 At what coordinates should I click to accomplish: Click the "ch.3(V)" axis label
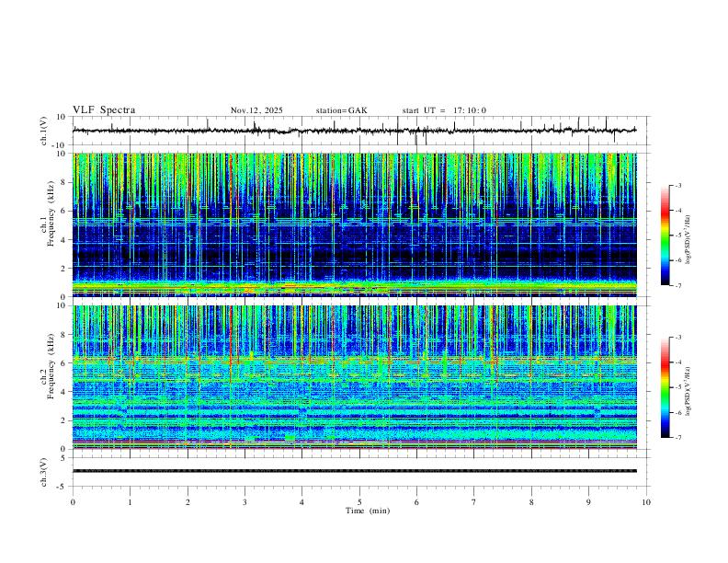[44, 472]
